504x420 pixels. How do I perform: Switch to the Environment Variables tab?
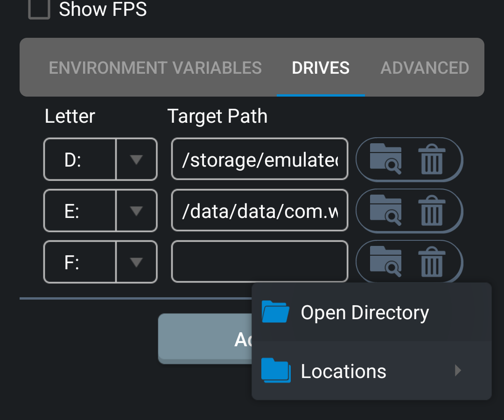[155, 68]
